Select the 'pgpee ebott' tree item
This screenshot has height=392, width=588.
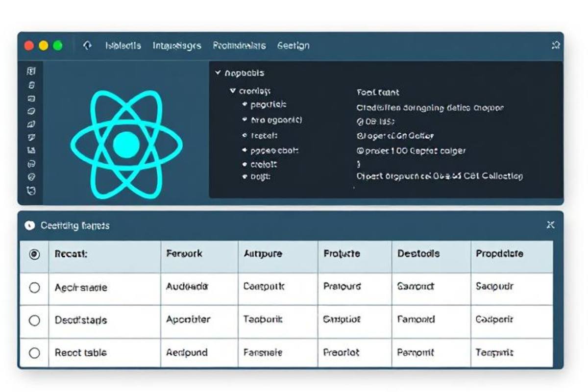(x=274, y=151)
